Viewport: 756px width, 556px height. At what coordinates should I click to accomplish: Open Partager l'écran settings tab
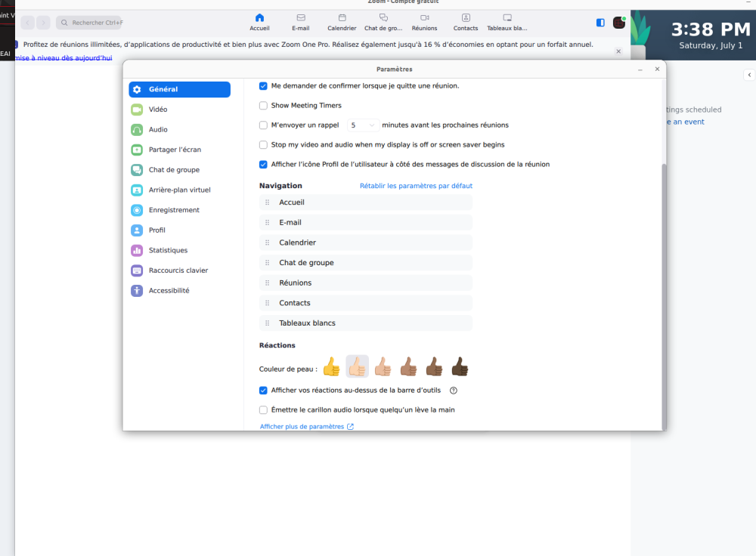coord(179,150)
